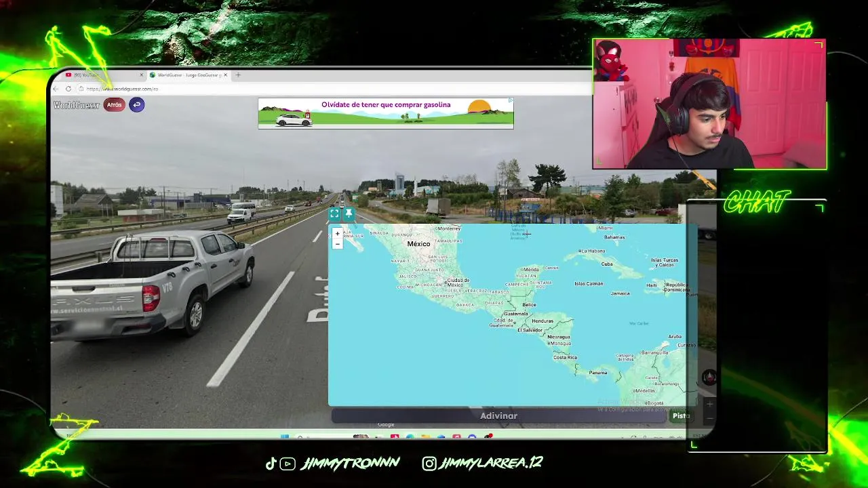868x488 pixels.
Task: Open a new browser tab
Action: coord(238,75)
